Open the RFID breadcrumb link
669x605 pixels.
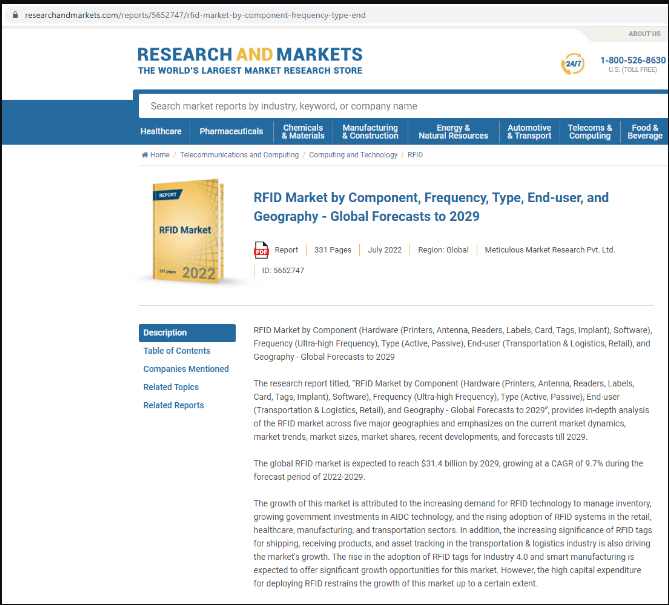[415, 154]
